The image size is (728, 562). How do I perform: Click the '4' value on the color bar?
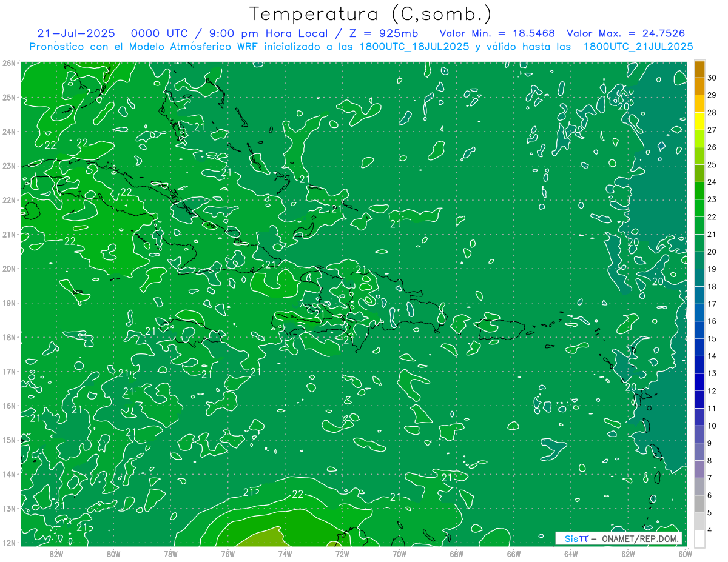point(709,530)
